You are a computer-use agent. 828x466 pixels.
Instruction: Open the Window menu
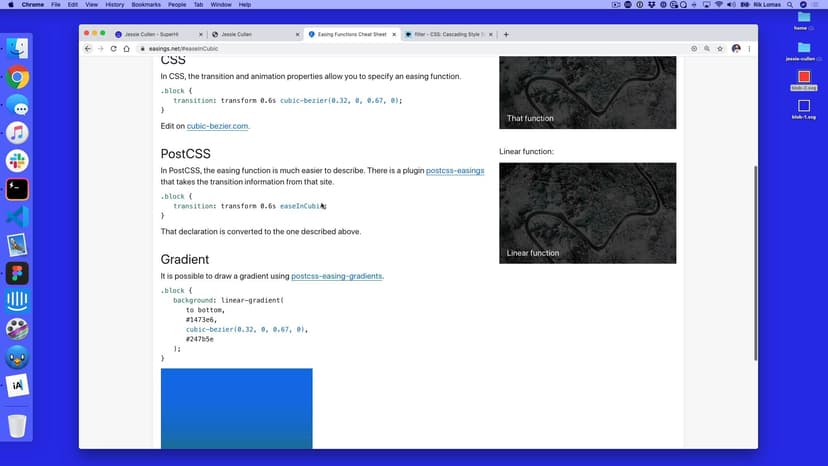tap(221, 5)
